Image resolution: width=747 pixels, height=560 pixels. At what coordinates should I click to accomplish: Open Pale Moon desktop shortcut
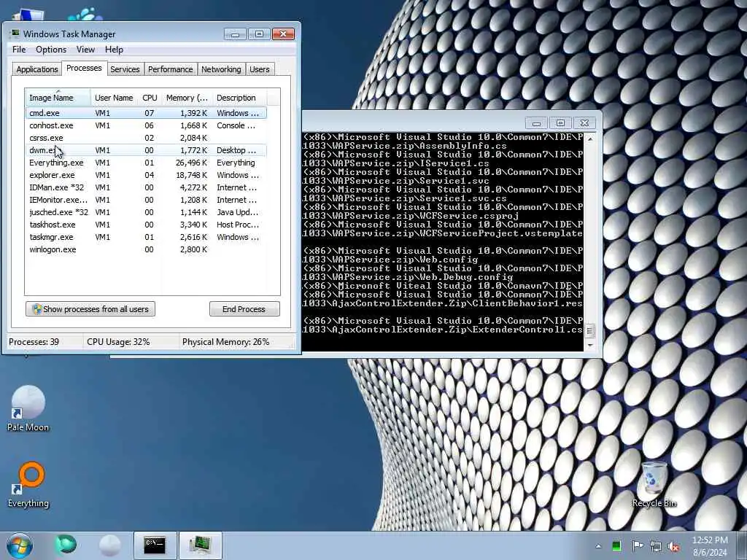click(x=28, y=409)
